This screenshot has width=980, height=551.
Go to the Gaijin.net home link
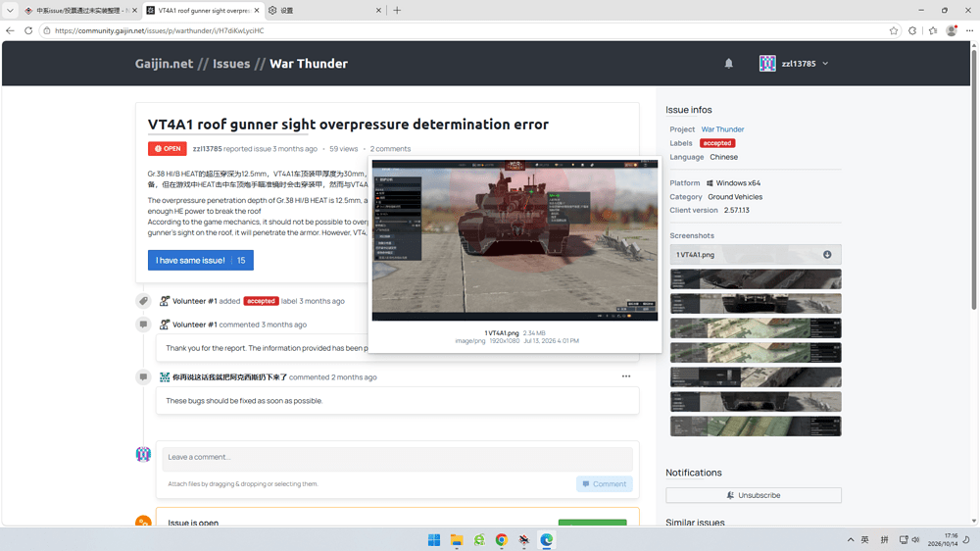click(x=164, y=63)
